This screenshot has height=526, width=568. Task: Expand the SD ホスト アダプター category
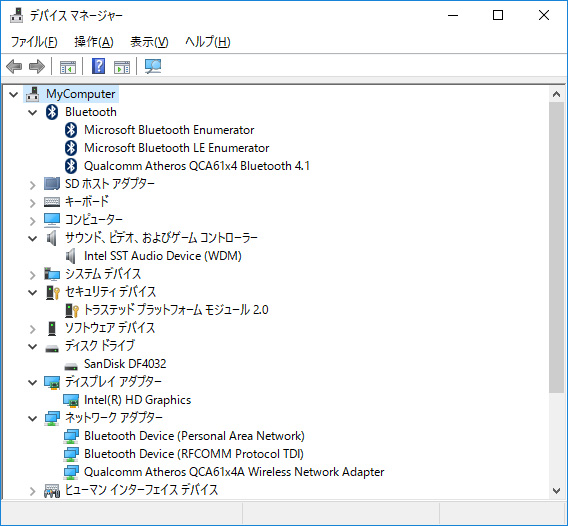(33, 185)
